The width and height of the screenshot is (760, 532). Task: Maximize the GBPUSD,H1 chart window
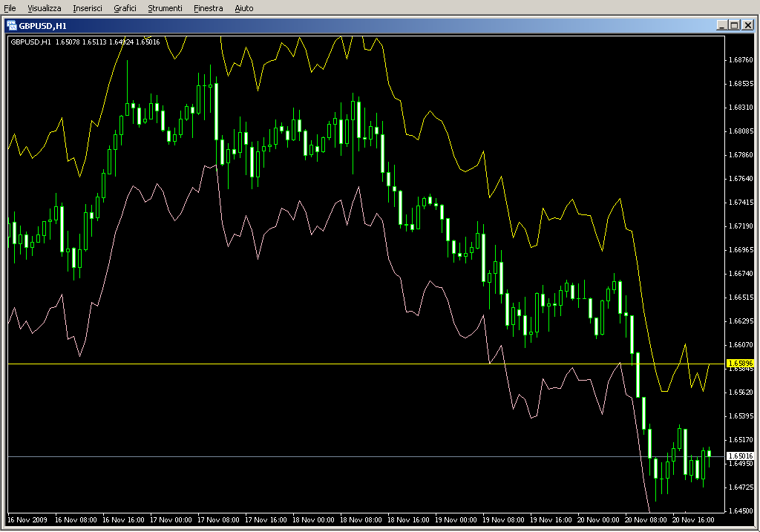point(734,25)
